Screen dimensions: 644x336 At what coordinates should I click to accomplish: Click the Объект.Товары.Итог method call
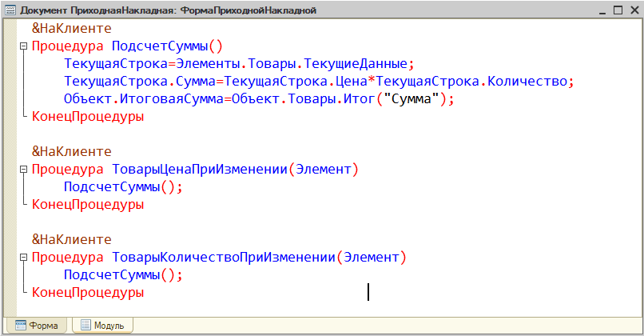304,99
